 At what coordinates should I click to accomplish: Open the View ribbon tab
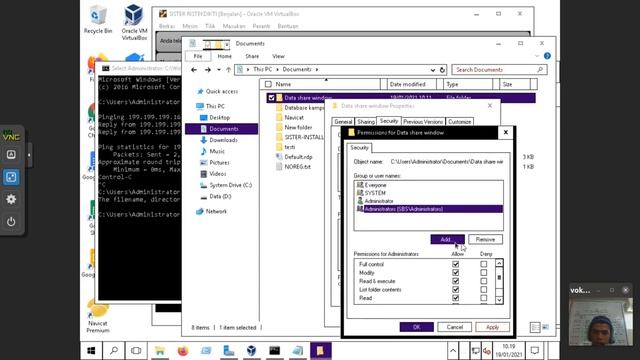pos(278,56)
